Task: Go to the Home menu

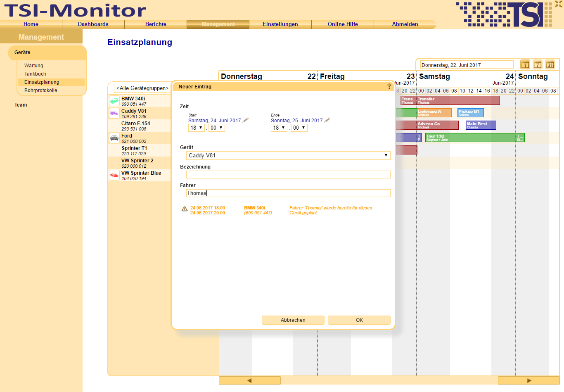Action: point(31,24)
